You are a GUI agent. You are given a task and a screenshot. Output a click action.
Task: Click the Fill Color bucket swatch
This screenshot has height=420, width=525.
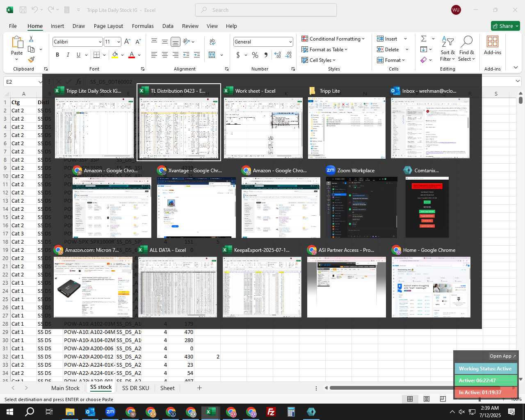[115, 55]
